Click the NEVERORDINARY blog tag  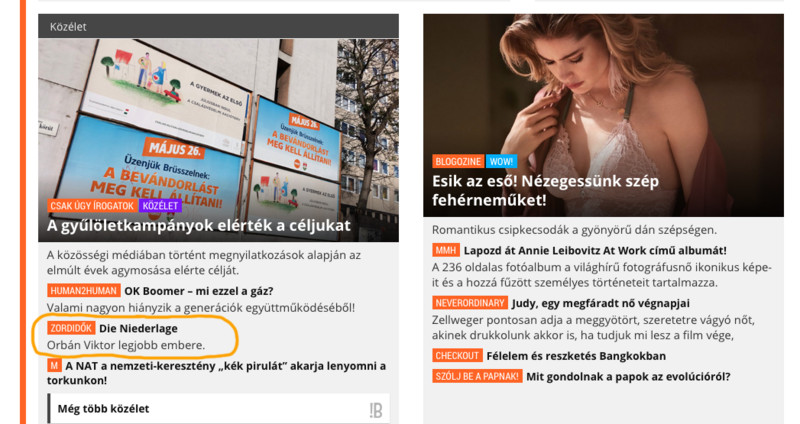coord(470,303)
